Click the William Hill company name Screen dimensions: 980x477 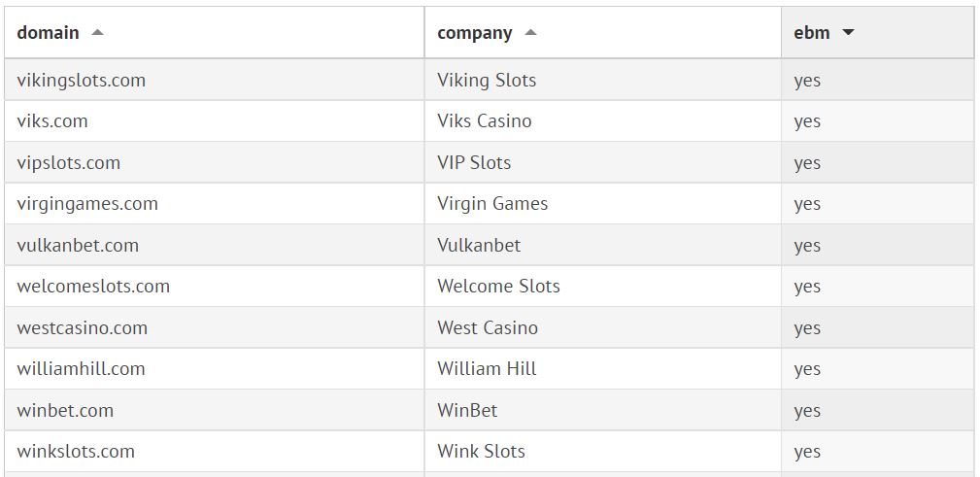tap(487, 369)
